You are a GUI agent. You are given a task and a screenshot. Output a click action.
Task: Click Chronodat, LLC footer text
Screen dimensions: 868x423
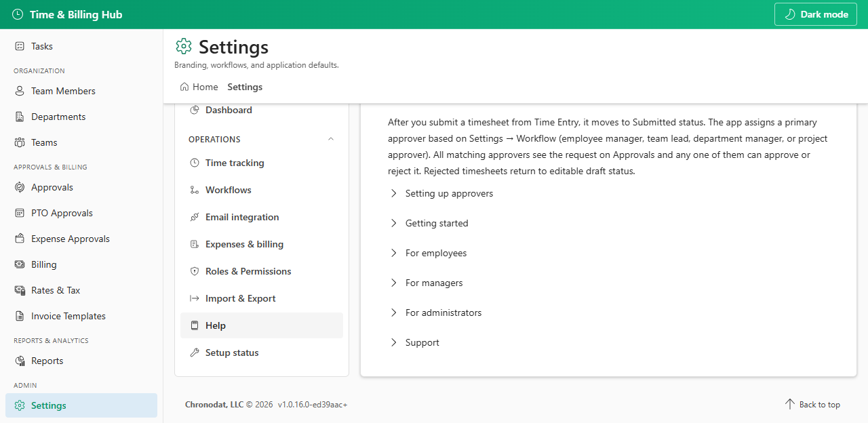coord(214,405)
